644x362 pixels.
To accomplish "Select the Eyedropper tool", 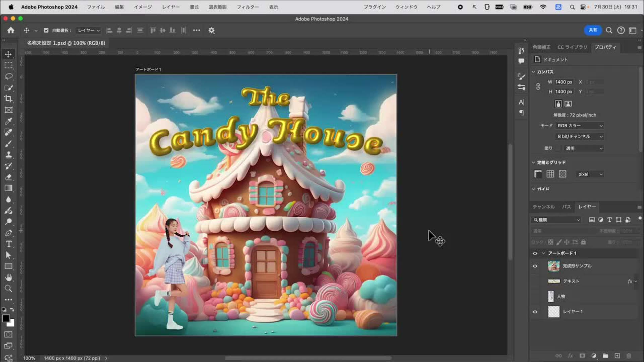I will click(8, 121).
